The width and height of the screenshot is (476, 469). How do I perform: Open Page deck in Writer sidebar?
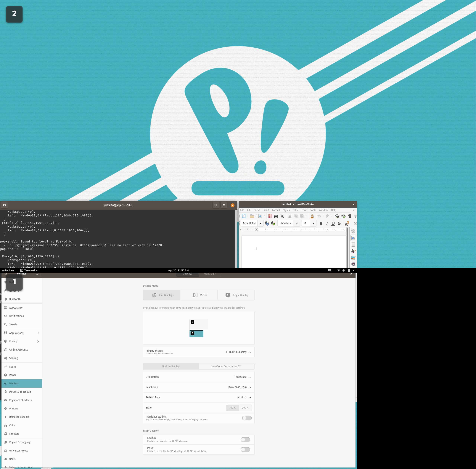pos(353,245)
